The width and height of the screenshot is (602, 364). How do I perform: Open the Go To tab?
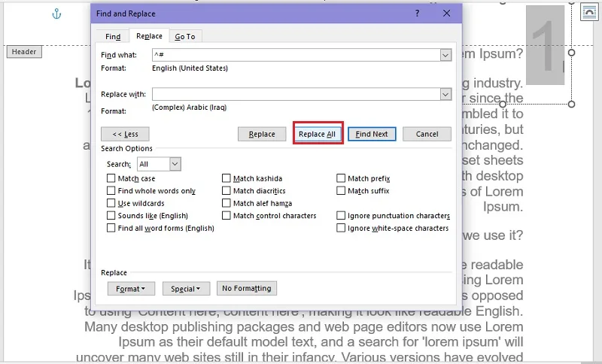pyautogui.click(x=185, y=36)
